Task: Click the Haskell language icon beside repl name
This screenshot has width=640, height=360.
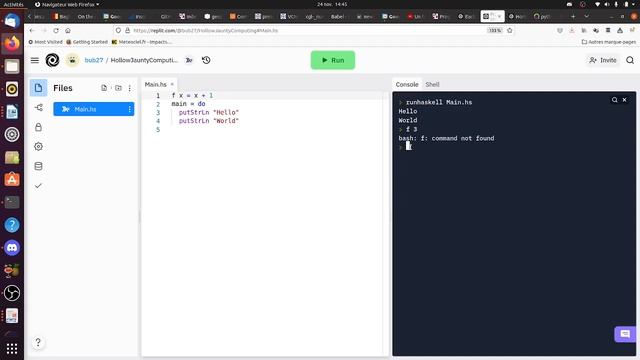Action: tap(189, 60)
